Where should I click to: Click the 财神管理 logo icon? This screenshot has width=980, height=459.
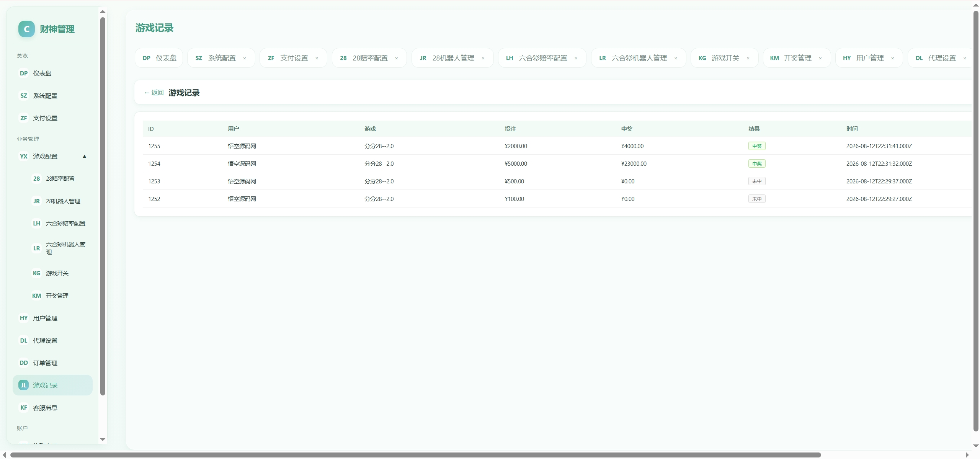click(26, 29)
